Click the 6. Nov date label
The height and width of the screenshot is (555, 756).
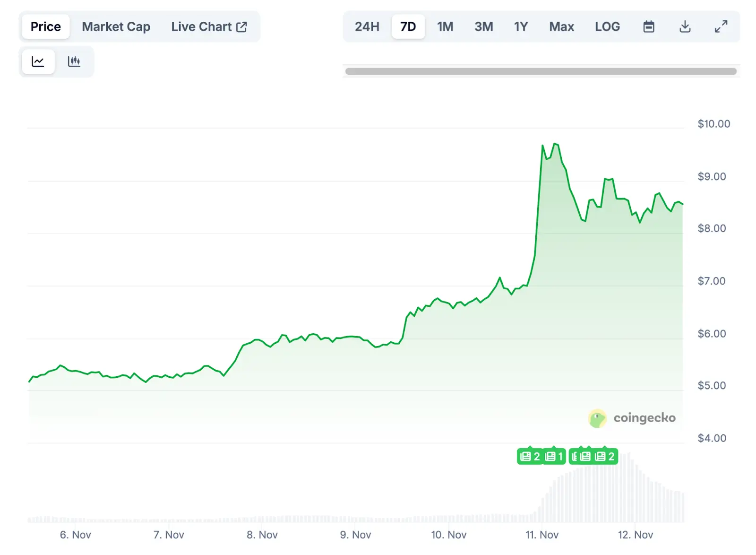point(75,535)
